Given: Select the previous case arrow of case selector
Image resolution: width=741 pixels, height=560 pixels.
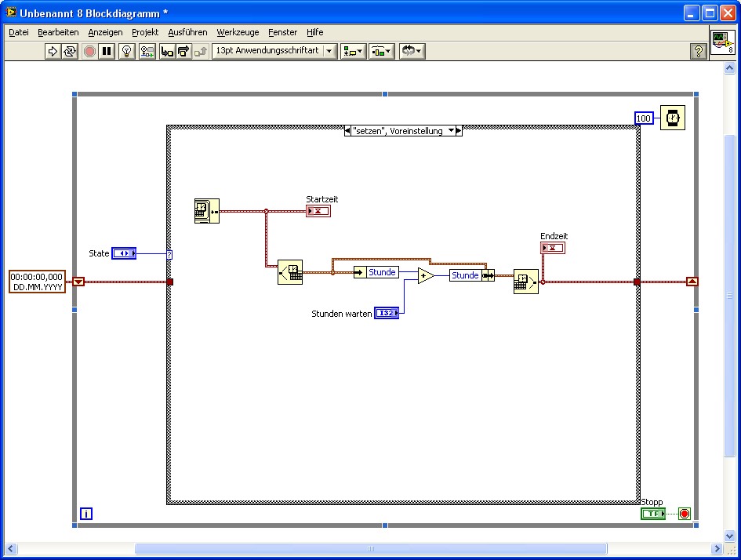Looking at the screenshot, I should click(348, 131).
